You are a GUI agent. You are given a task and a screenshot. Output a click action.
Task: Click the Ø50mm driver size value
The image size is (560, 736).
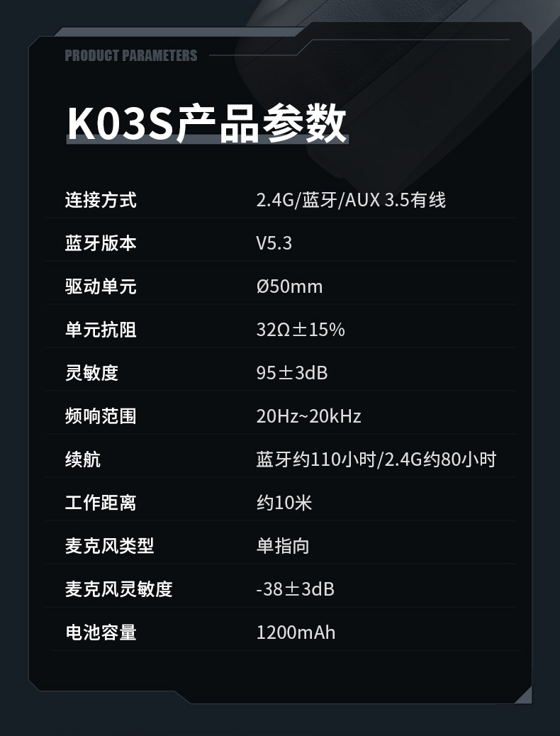pyautogui.click(x=289, y=286)
